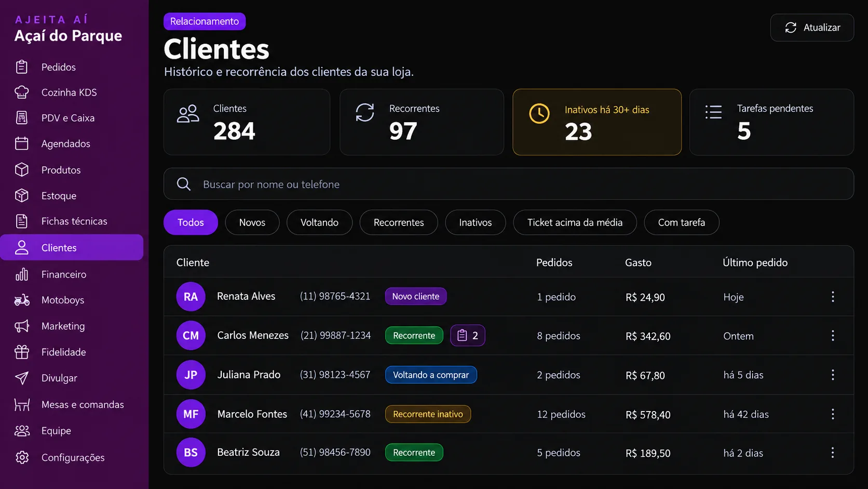Click the Novo cliente tag

[416, 296]
